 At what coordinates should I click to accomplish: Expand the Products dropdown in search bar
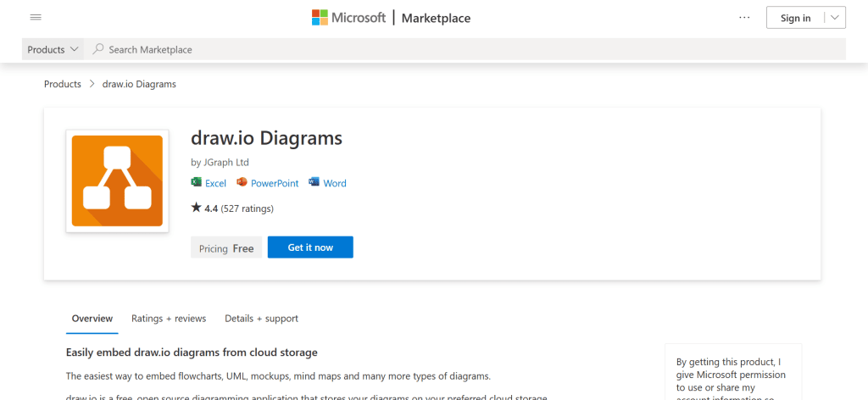[x=53, y=49]
